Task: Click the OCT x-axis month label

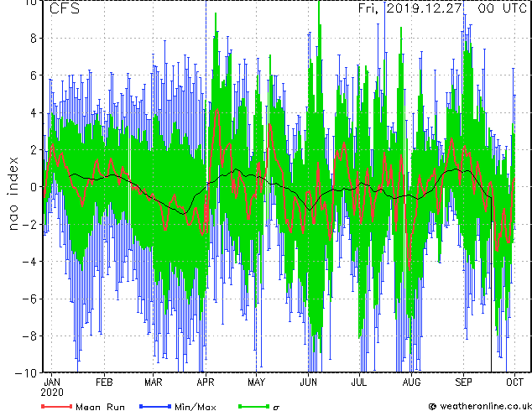Action: point(514,382)
